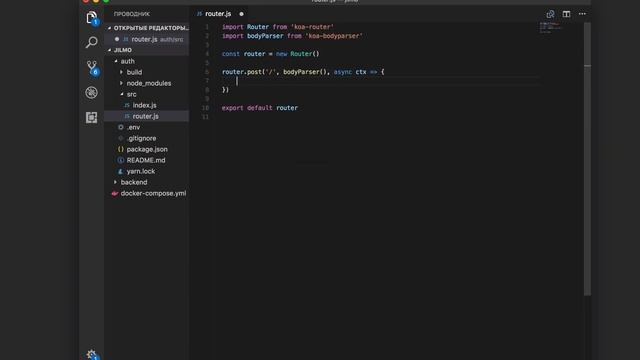Click the vertical editor scrollbar
The height and width of the screenshot is (360, 640).
587,159
